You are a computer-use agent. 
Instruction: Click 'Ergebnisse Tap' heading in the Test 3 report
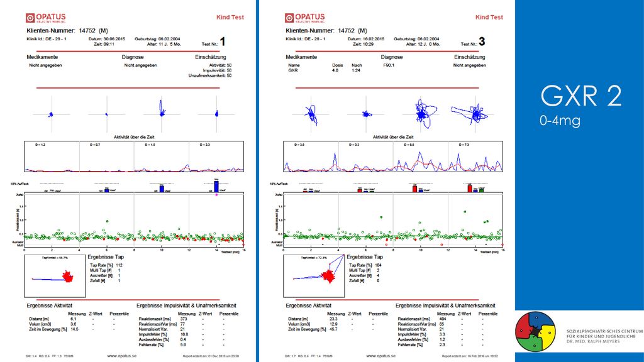365,257
